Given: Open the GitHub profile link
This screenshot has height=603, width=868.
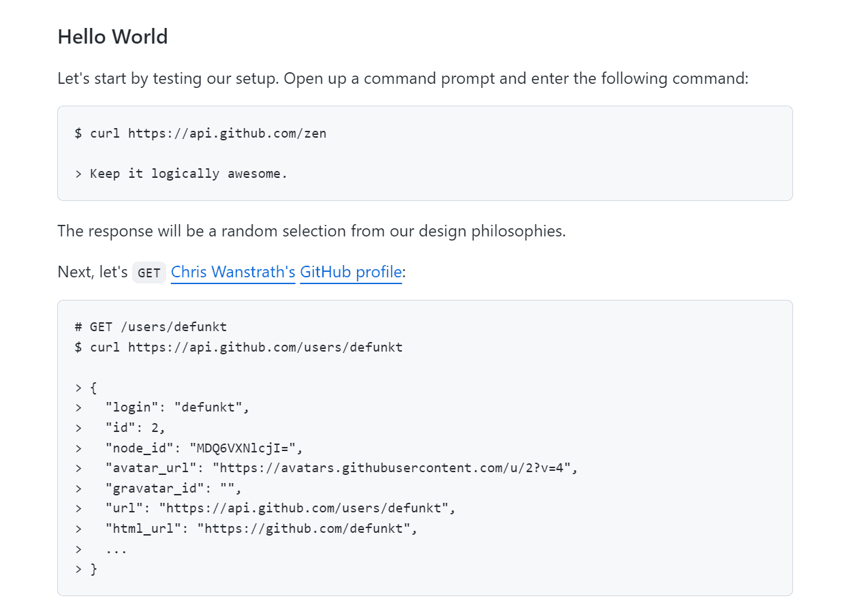Looking at the screenshot, I should [x=350, y=272].
